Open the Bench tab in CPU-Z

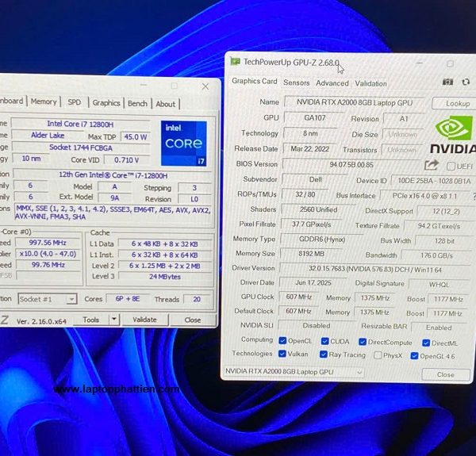point(137,103)
